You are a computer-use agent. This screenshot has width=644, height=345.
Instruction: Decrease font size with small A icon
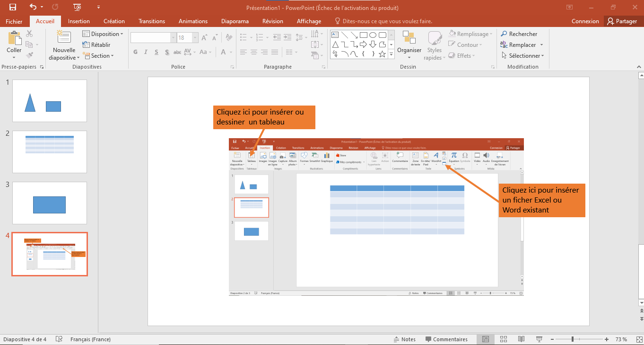(215, 38)
